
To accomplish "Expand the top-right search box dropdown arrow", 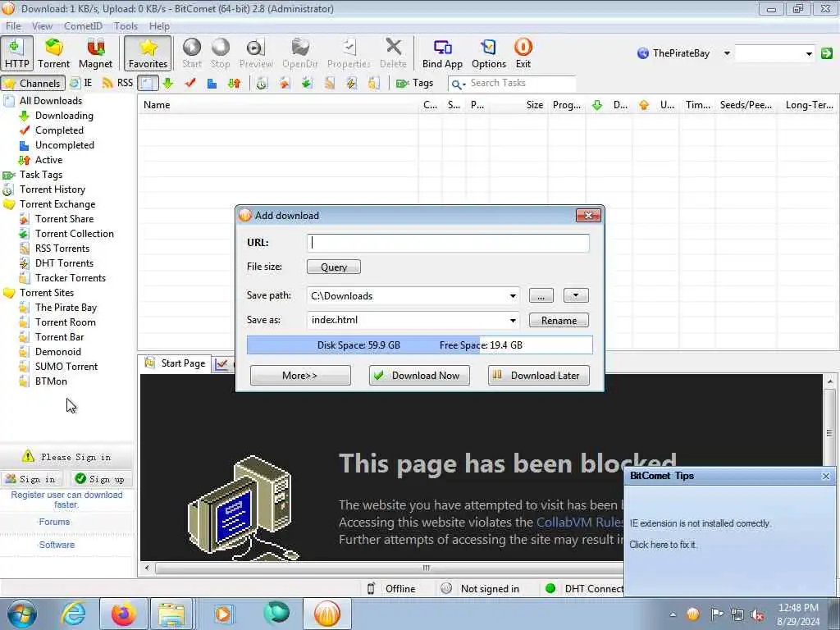I will coord(809,53).
